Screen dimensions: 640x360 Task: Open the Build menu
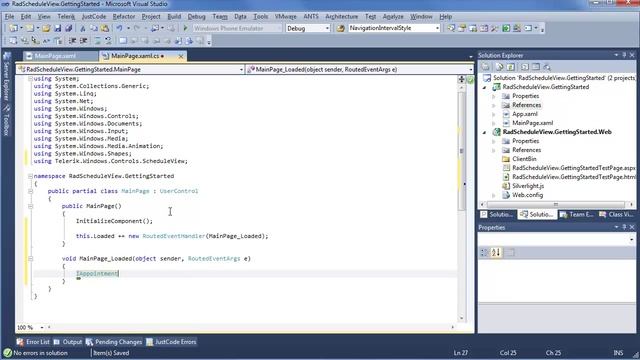[x=174, y=17]
